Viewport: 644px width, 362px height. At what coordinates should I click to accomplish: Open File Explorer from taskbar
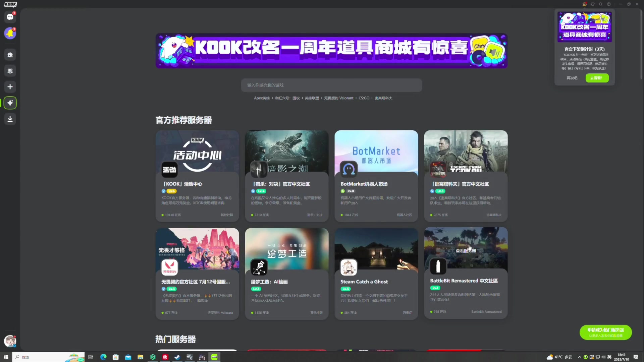click(140, 357)
